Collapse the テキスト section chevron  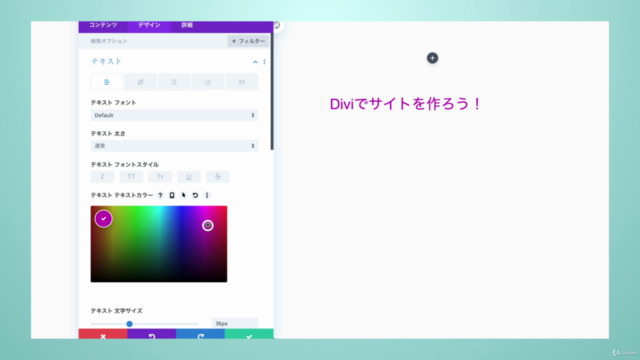pyautogui.click(x=255, y=62)
